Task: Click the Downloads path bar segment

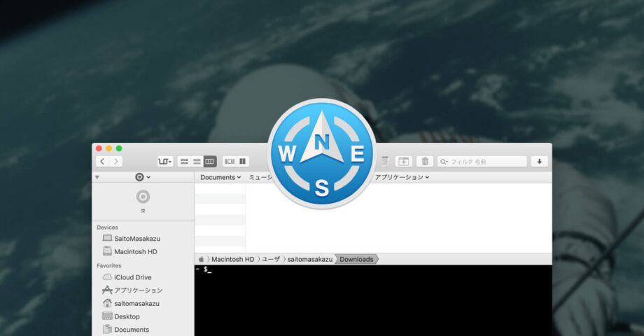Action: click(x=356, y=259)
